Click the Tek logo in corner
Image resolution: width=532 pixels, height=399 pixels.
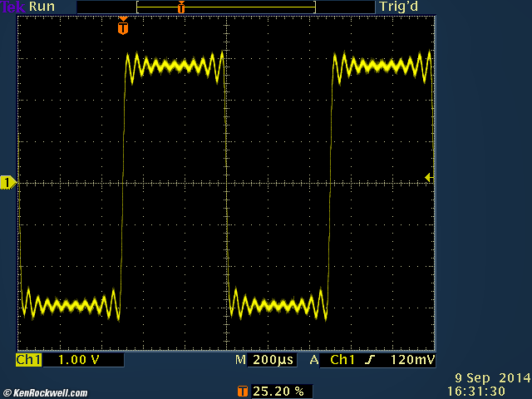12,7
